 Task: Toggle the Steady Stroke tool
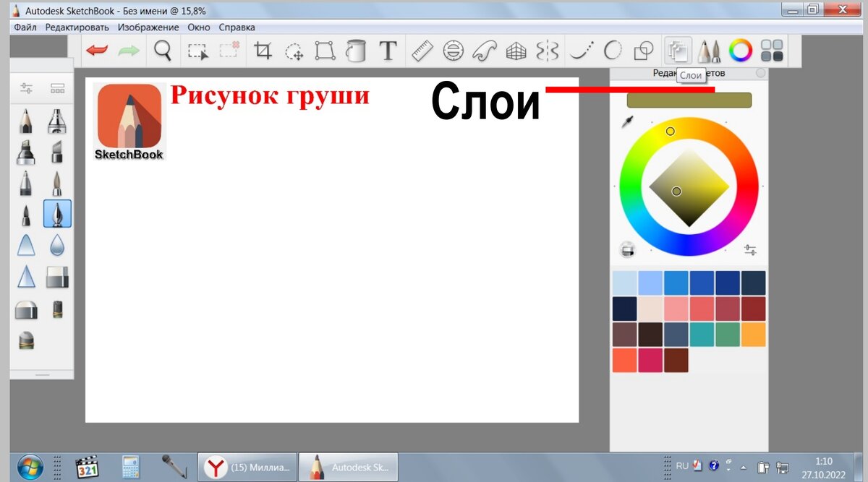[x=580, y=51]
